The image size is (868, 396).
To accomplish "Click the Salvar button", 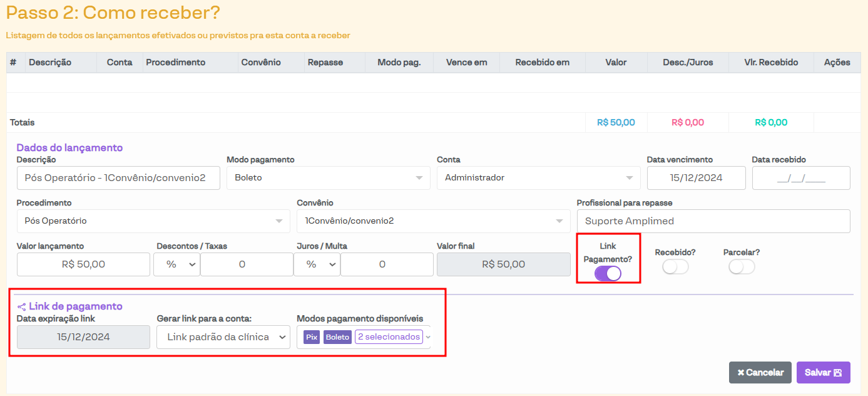I will [824, 372].
